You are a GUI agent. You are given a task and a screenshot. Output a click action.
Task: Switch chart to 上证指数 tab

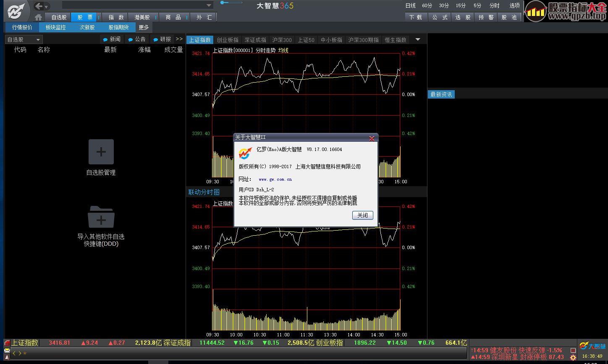point(200,40)
